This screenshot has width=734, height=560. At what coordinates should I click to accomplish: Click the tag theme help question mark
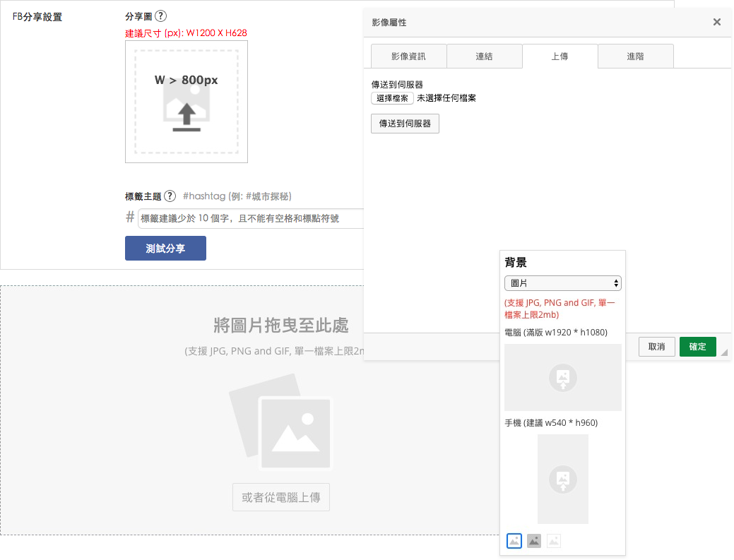point(170,196)
